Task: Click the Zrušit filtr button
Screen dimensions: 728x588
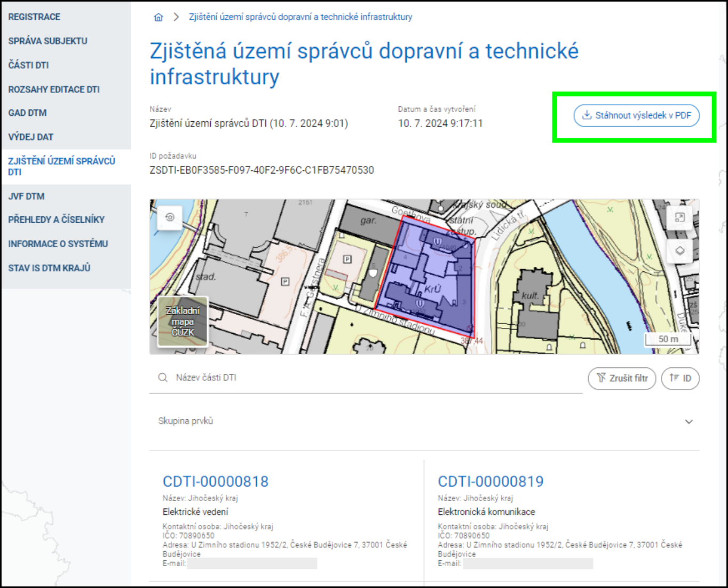Action: point(622,378)
